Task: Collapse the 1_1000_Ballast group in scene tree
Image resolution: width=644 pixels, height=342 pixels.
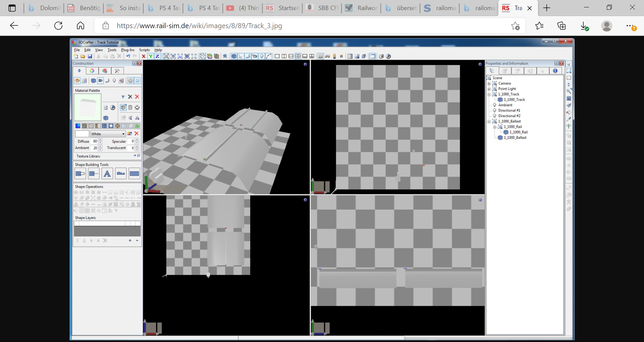Action: click(489, 121)
